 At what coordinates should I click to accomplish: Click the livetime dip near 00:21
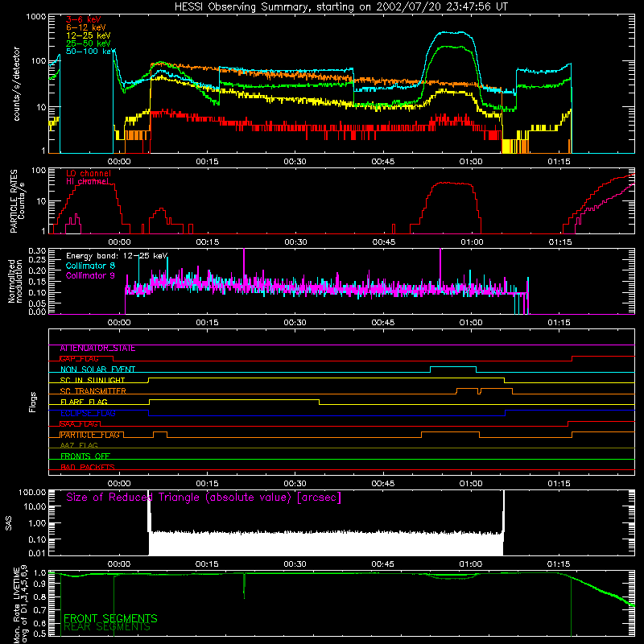click(245, 587)
